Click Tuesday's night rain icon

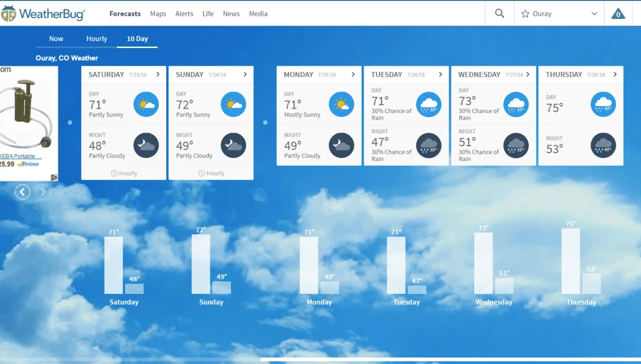[429, 146]
